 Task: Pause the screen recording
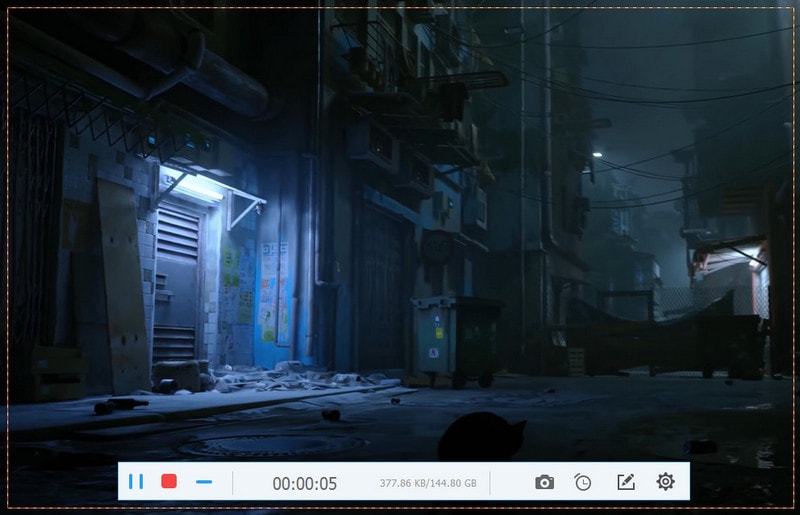point(136,481)
